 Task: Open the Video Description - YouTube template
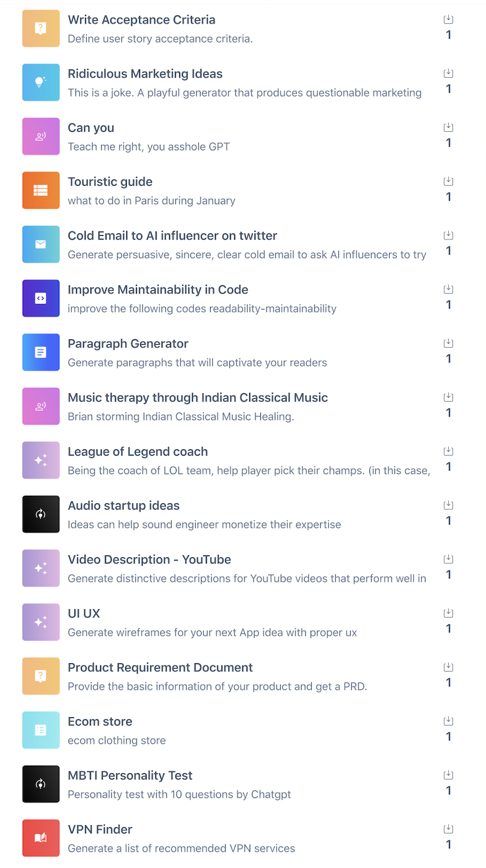click(149, 560)
